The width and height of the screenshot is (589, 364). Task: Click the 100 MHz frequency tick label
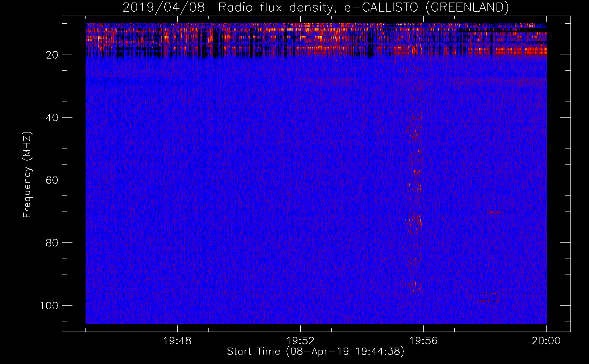click(49, 305)
